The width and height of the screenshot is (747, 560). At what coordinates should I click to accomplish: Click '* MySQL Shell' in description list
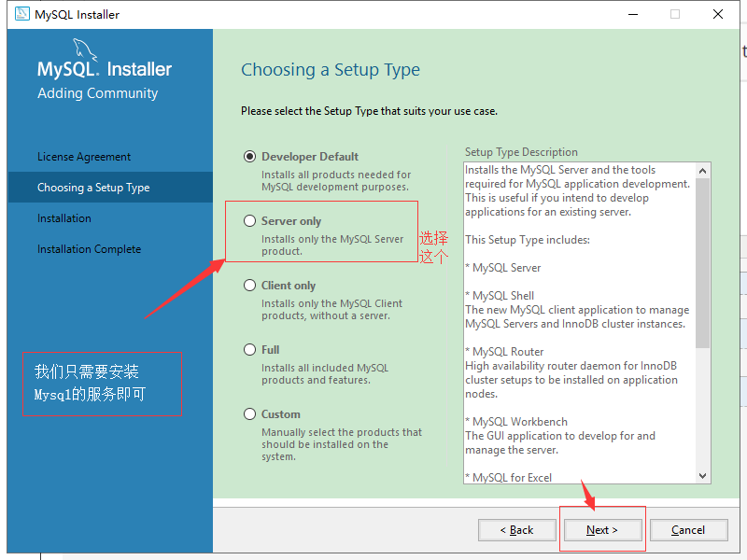point(500,296)
